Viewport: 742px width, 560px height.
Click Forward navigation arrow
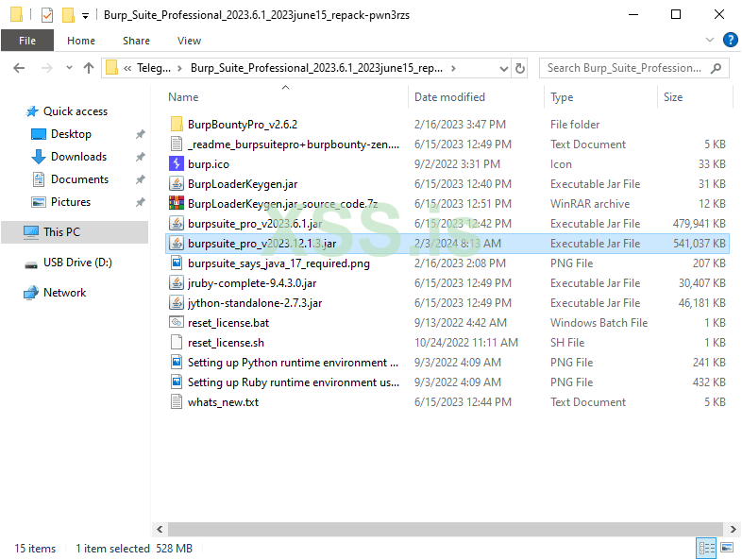pyautogui.click(x=46, y=68)
